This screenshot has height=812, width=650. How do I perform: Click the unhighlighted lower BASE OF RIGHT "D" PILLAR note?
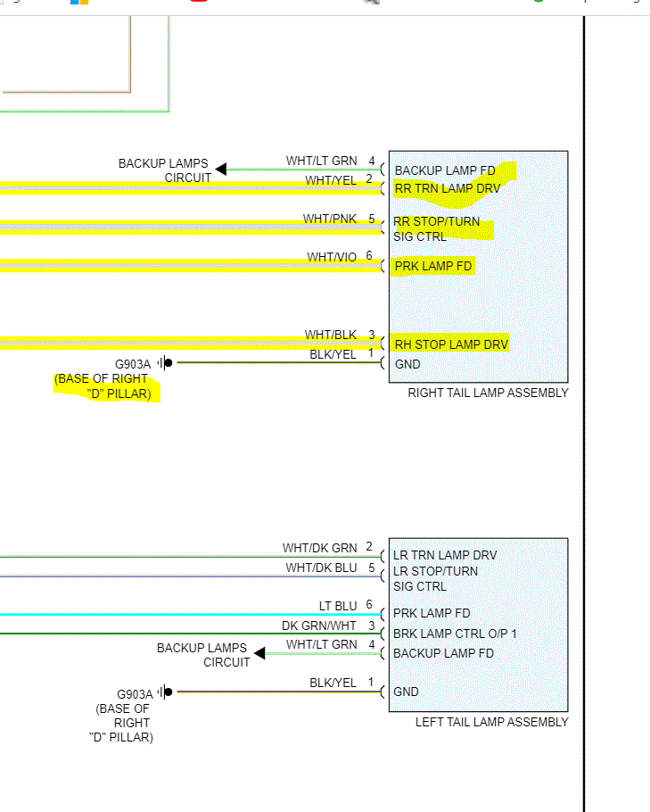pos(121,723)
